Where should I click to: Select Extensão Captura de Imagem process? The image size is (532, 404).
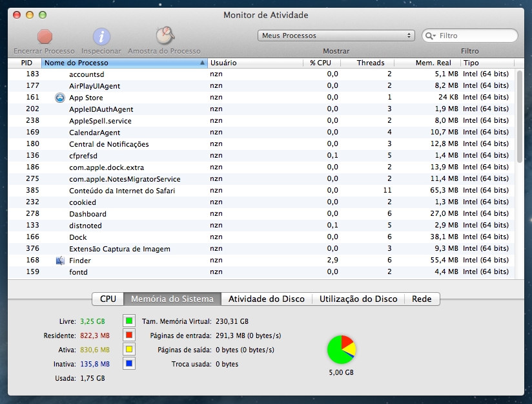(261, 249)
